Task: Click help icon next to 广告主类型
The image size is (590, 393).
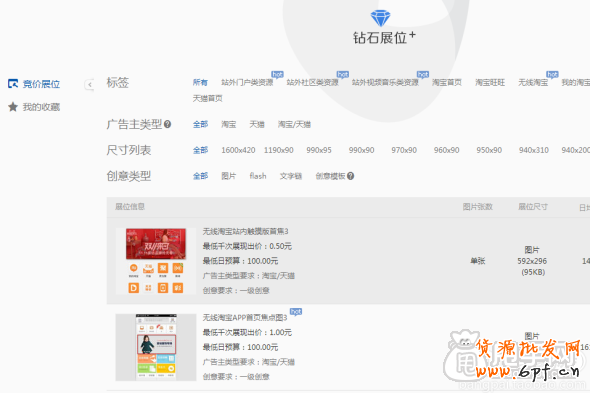Action: click(x=167, y=124)
